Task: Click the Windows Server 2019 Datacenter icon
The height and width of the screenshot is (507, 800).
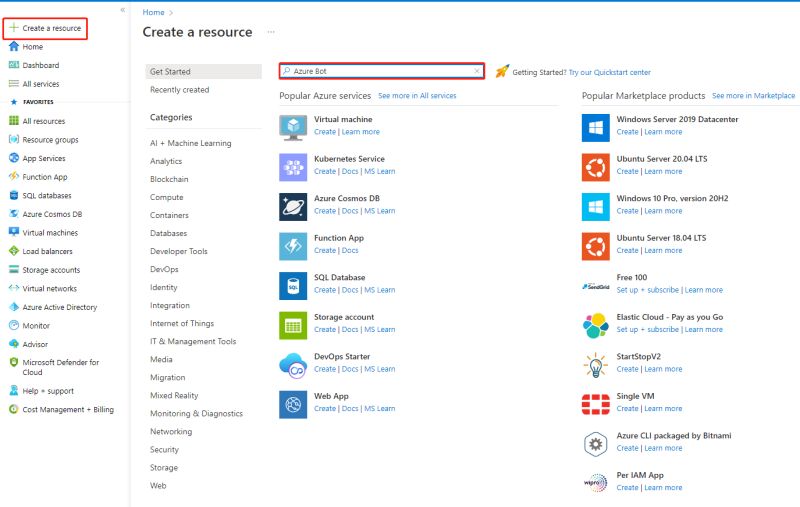Action: [595, 128]
